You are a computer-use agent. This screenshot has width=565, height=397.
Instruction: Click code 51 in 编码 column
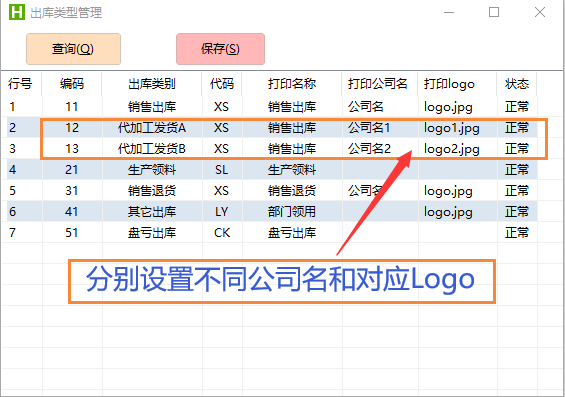click(x=72, y=233)
